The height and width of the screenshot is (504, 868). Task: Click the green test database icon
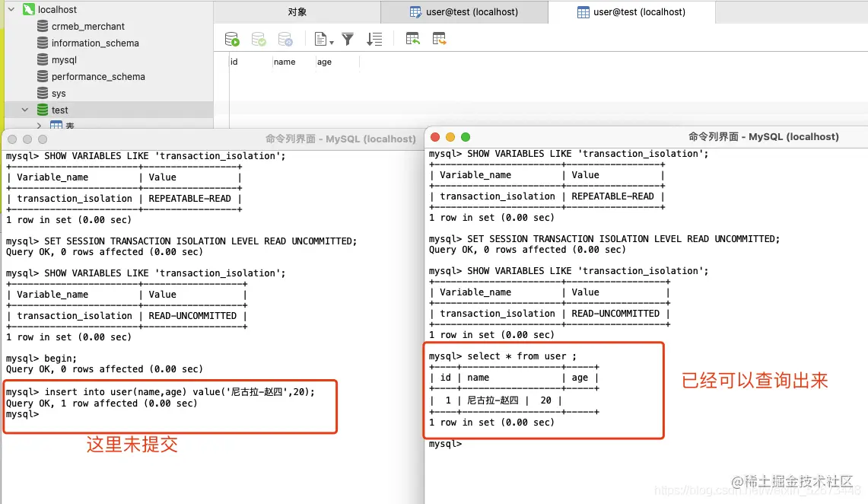pos(43,110)
